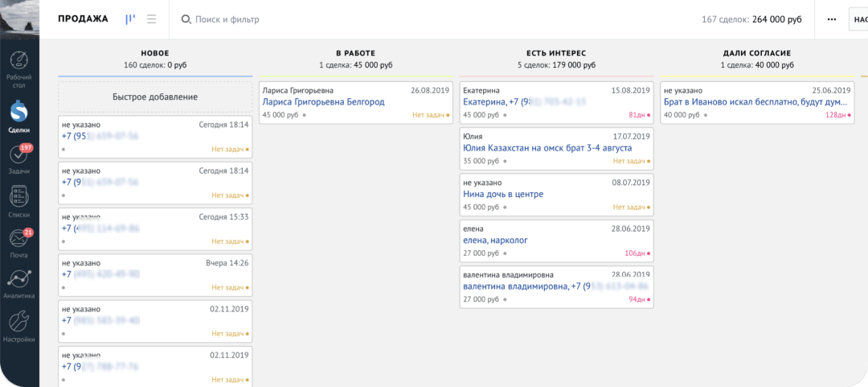
Task: Click the ПРОДАЖА pipeline title
Action: pyautogui.click(x=83, y=19)
